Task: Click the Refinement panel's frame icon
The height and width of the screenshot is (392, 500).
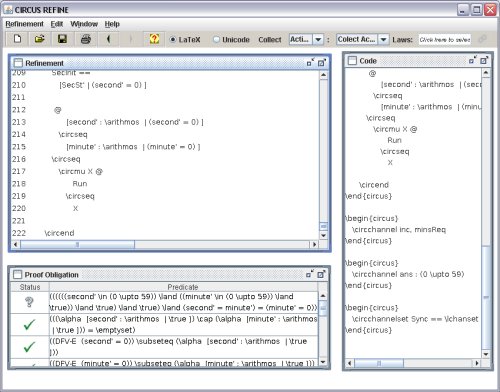Action: click(18, 63)
